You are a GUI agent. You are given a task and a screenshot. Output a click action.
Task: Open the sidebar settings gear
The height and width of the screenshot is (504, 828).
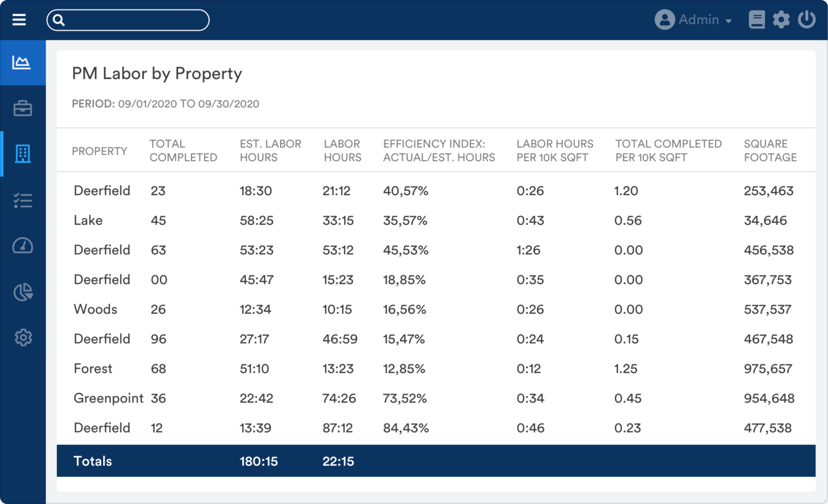(23, 337)
